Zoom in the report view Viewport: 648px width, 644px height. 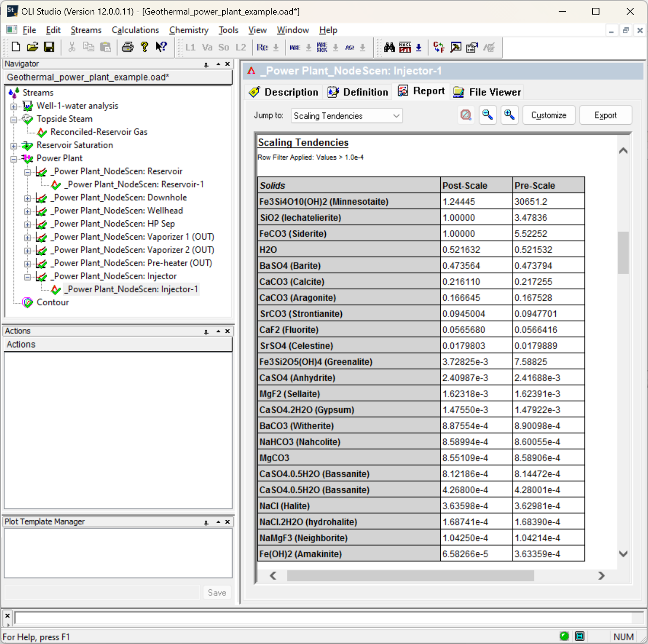(510, 115)
